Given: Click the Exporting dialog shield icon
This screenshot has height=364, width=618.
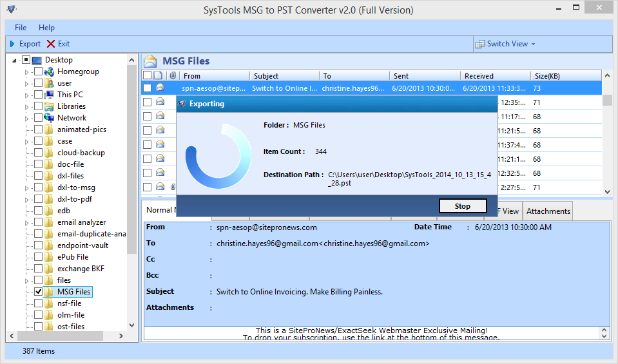Looking at the screenshot, I should [x=182, y=104].
